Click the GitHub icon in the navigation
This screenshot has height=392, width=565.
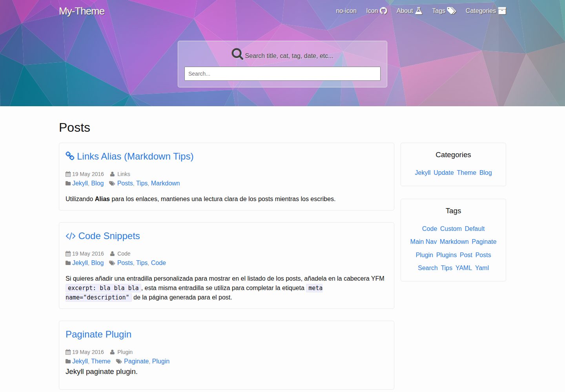tap(383, 11)
